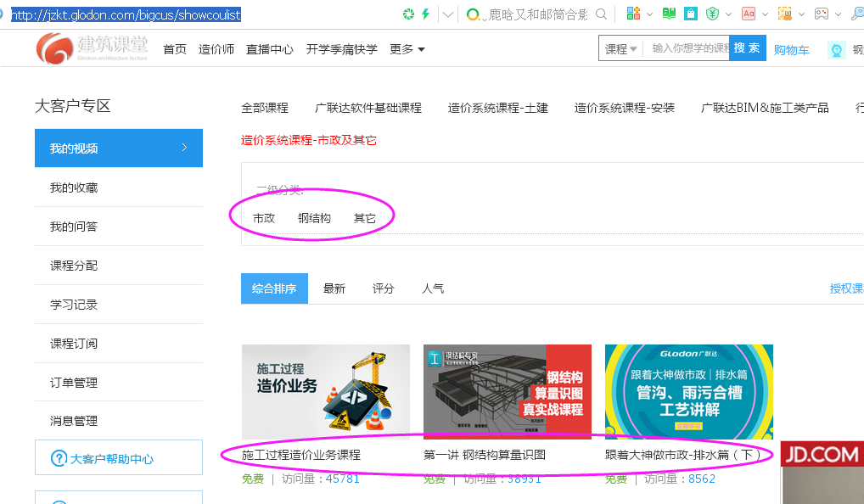Open the 购物车 link

(791, 50)
